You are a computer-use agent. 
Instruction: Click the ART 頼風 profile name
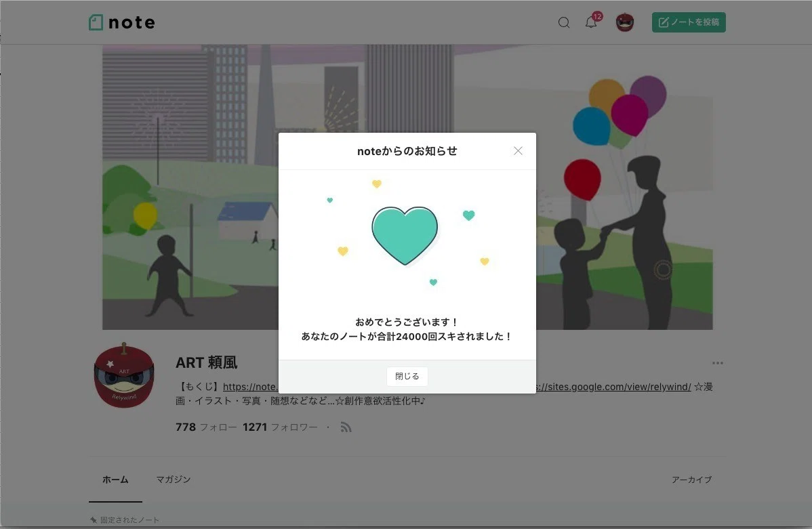click(x=206, y=363)
